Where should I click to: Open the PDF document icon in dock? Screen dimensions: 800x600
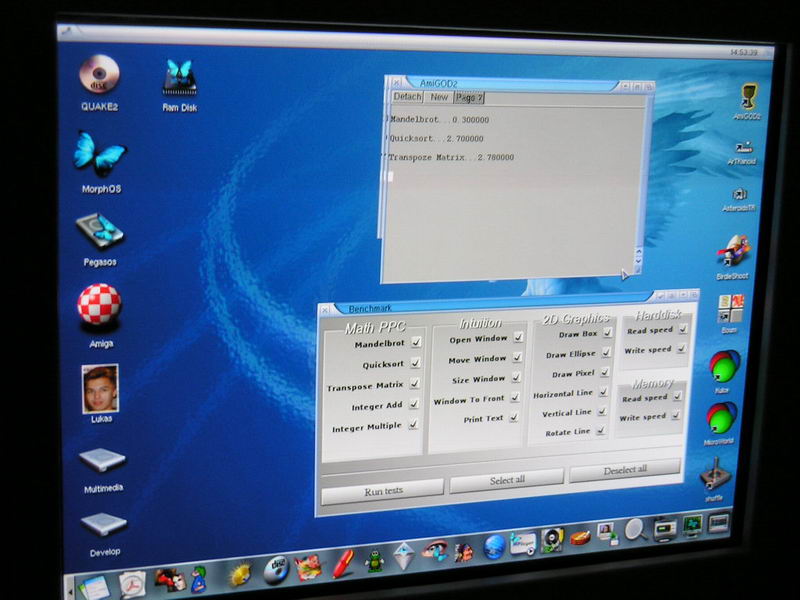click(133, 583)
